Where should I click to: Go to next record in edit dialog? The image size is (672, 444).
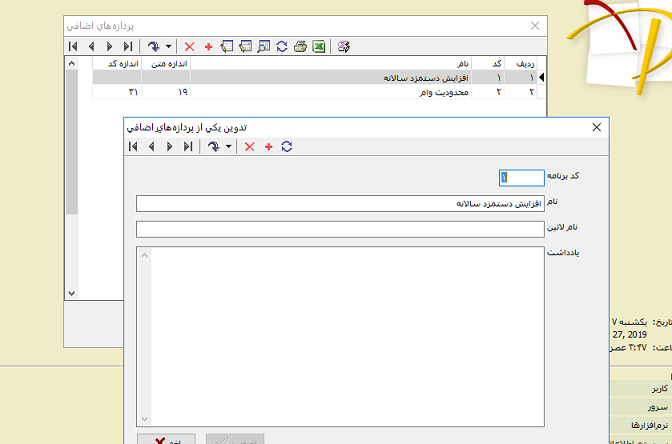click(170, 147)
